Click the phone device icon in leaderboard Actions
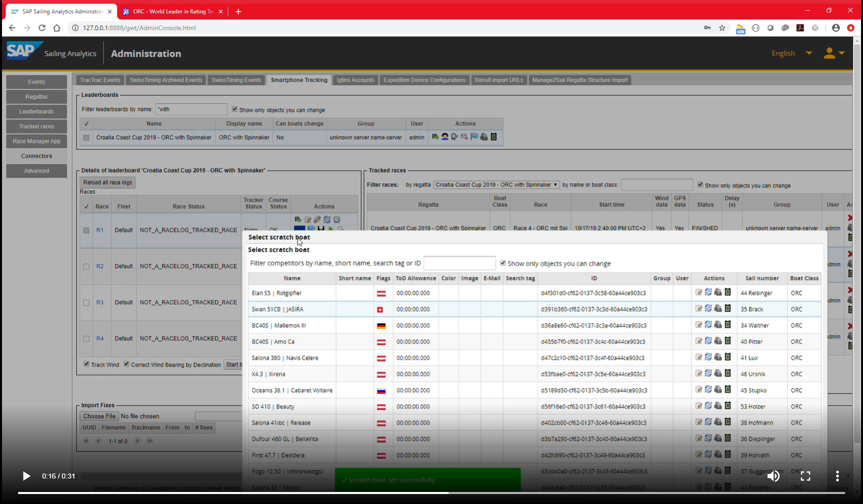The width and height of the screenshot is (863, 504). pyautogui.click(x=454, y=136)
